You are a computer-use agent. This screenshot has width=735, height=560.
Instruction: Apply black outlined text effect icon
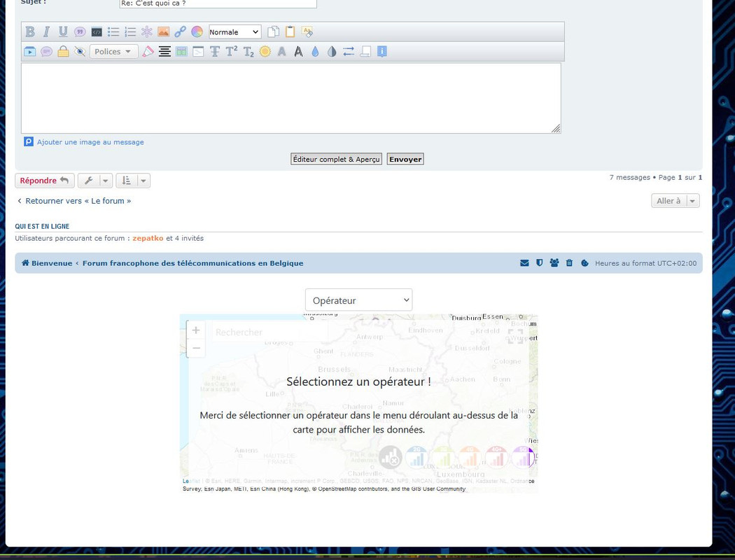pos(298,52)
